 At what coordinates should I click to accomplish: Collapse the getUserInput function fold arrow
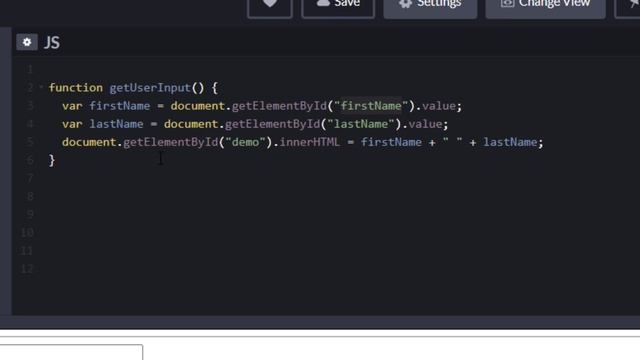pyautogui.click(x=41, y=87)
